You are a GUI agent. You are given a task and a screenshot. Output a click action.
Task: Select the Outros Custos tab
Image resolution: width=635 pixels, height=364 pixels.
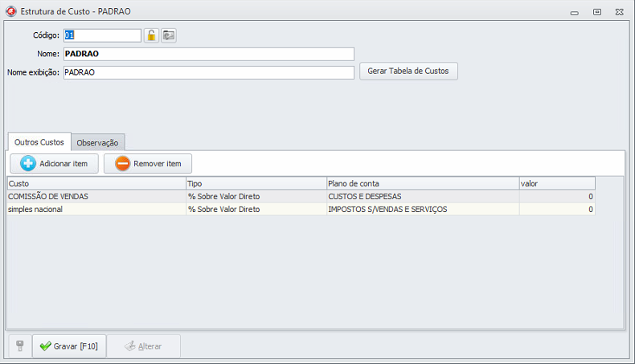(x=39, y=141)
